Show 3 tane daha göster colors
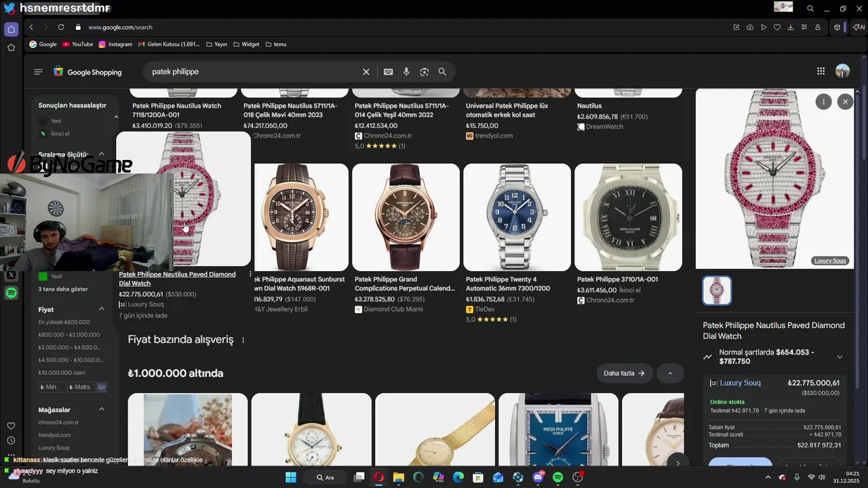This screenshot has width=868, height=488. [x=63, y=289]
